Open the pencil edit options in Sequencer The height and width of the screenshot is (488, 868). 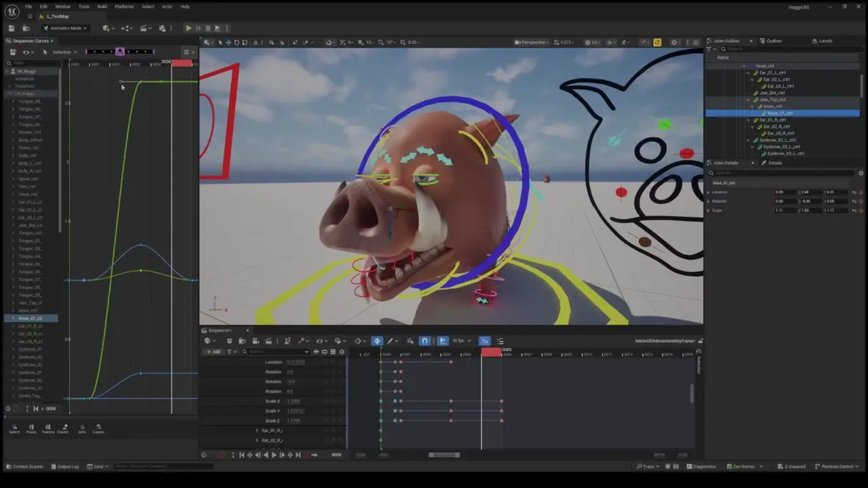click(393, 341)
